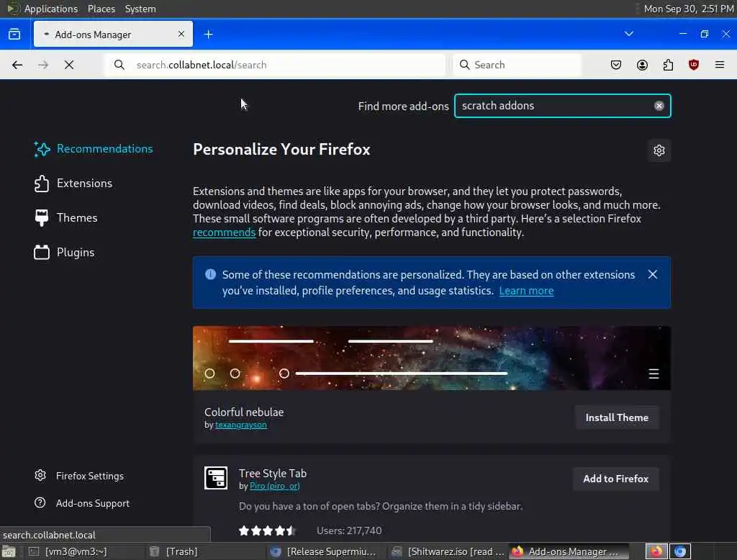737x560 pixels.
Task: Click the back navigation arrow
Action: tap(17, 65)
